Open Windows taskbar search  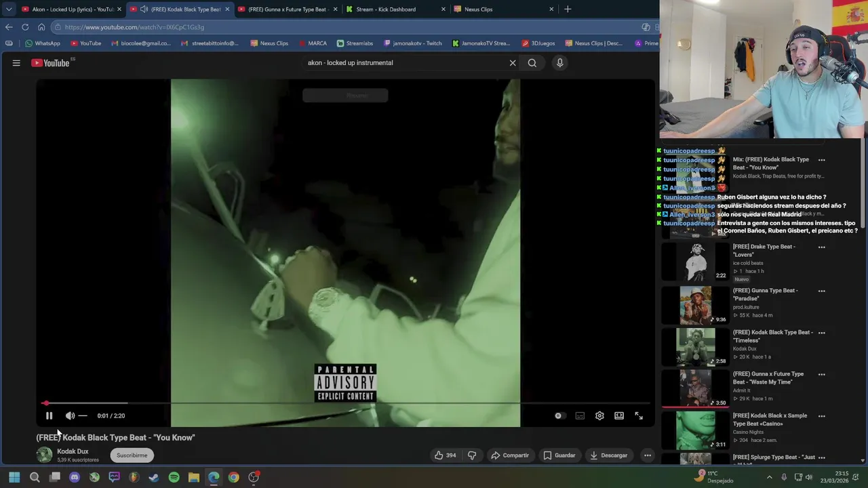coord(35,477)
